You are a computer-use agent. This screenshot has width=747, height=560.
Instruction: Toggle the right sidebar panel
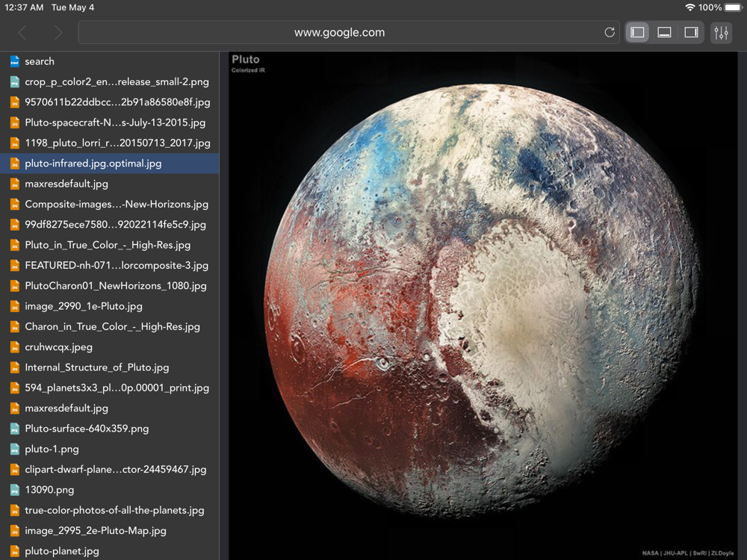(691, 33)
